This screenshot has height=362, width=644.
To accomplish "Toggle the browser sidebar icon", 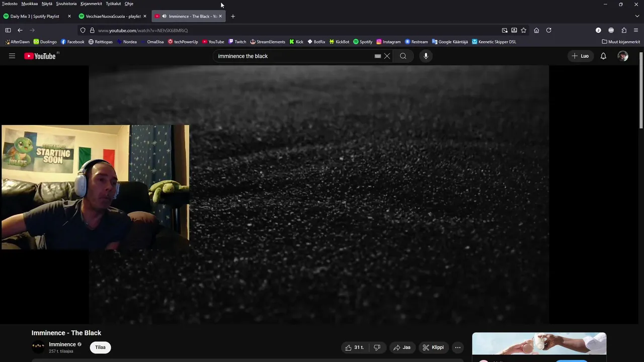I will [x=8, y=30].
